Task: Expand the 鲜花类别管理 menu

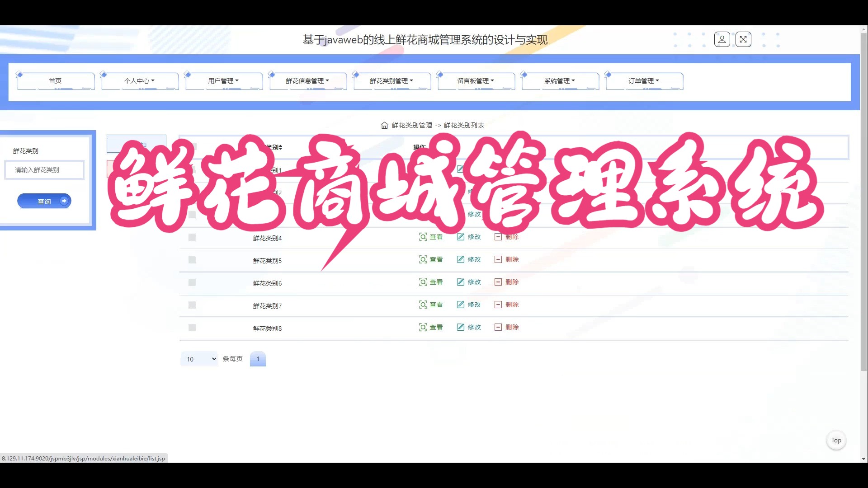Action: pyautogui.click(x=392, y=81)
